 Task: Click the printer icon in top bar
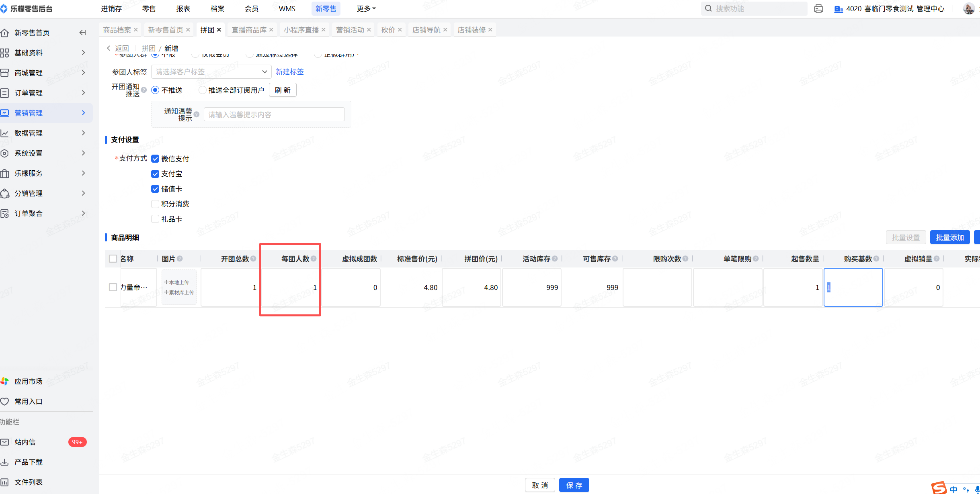click(818, 8)
